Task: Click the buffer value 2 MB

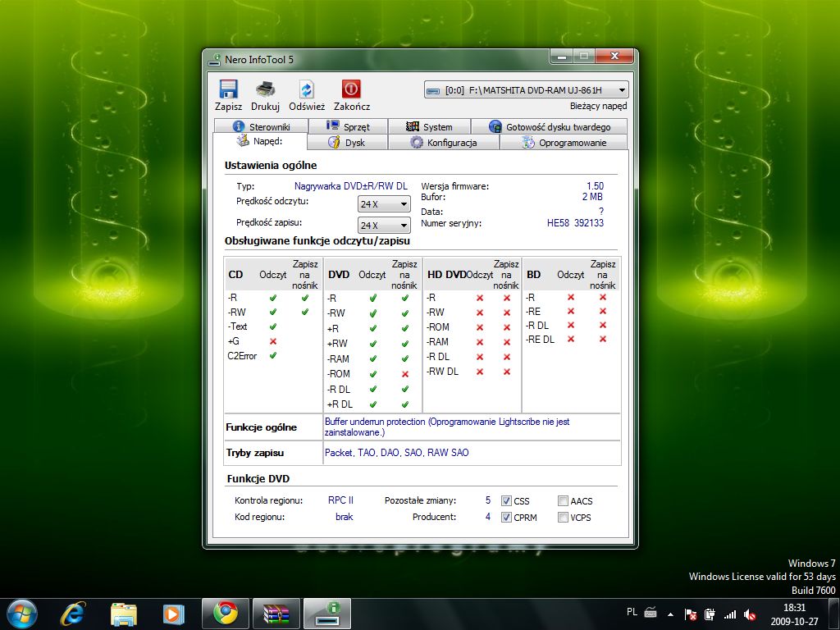Action: [592, 197]
